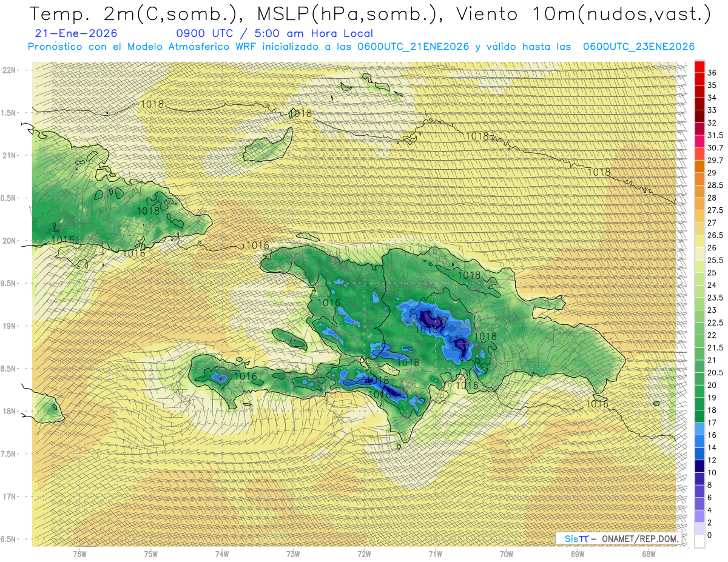
Task: Click the legend value "32"
Action: click(x=712, y=123)
